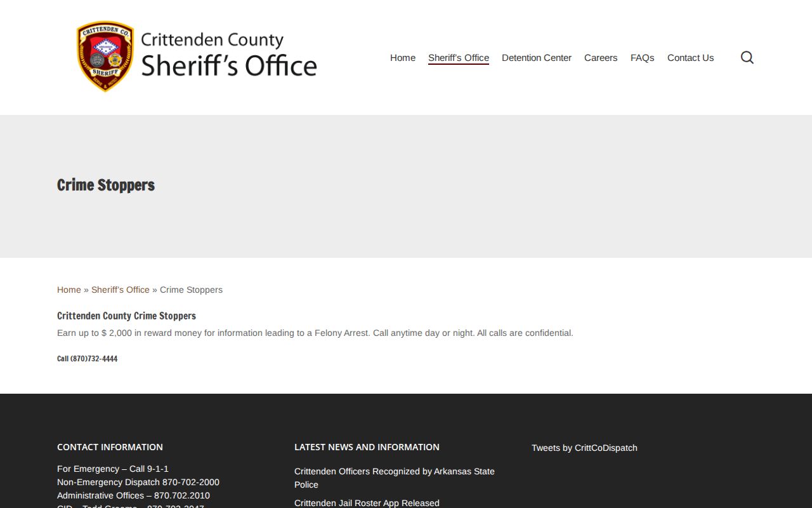Click the reward money description paragraph

(x=315, y=333)
